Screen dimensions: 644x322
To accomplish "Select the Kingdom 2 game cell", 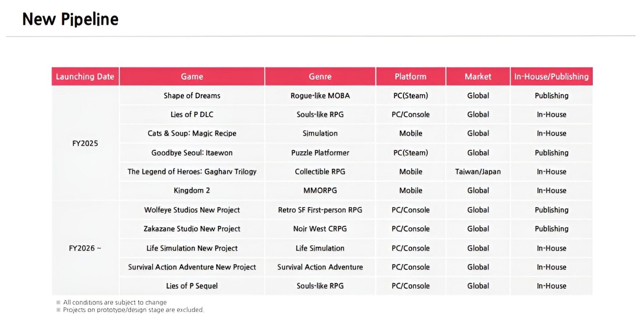I will (x=192, y=191).
